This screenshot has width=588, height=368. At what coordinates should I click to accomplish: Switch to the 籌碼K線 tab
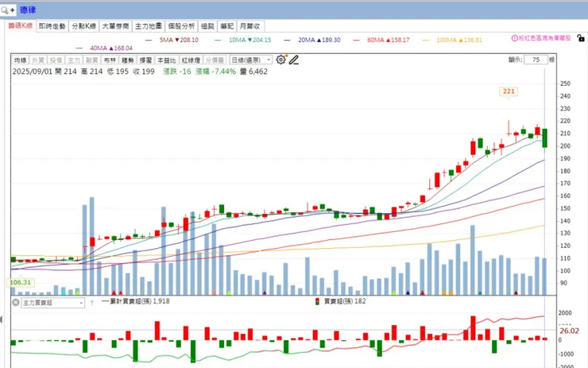(x=21, y=26)
